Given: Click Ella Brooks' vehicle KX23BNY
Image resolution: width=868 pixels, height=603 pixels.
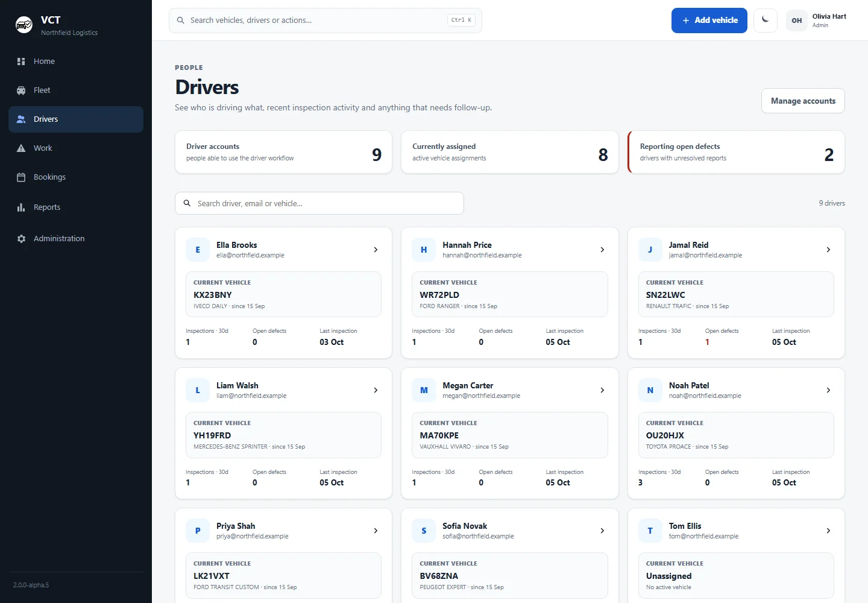Looking at the screenshot, I should tap(213, 295).
